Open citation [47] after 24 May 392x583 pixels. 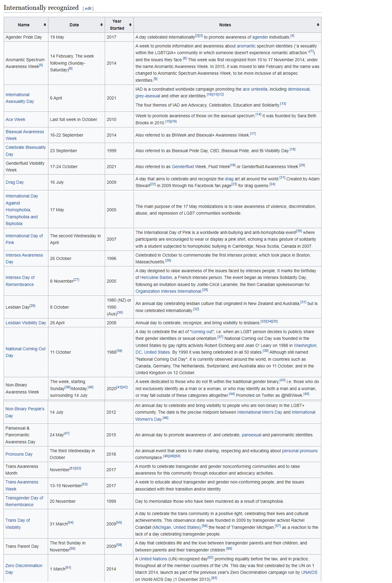[66, 434]
